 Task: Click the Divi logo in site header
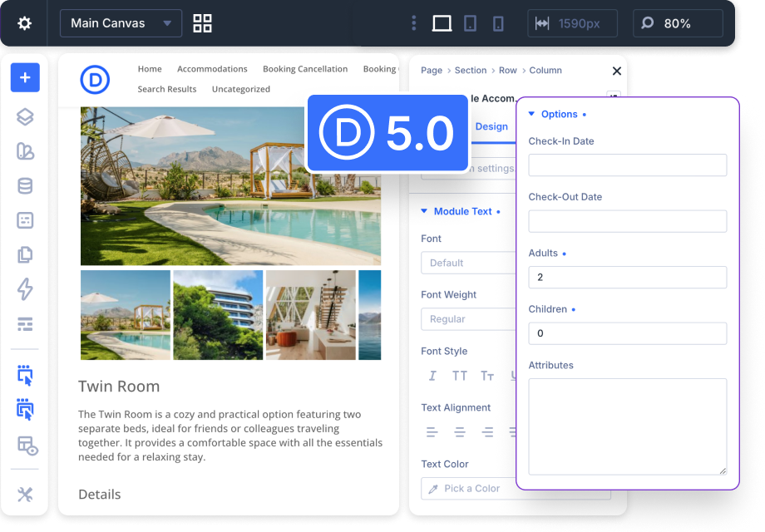(x=95, y=80)
